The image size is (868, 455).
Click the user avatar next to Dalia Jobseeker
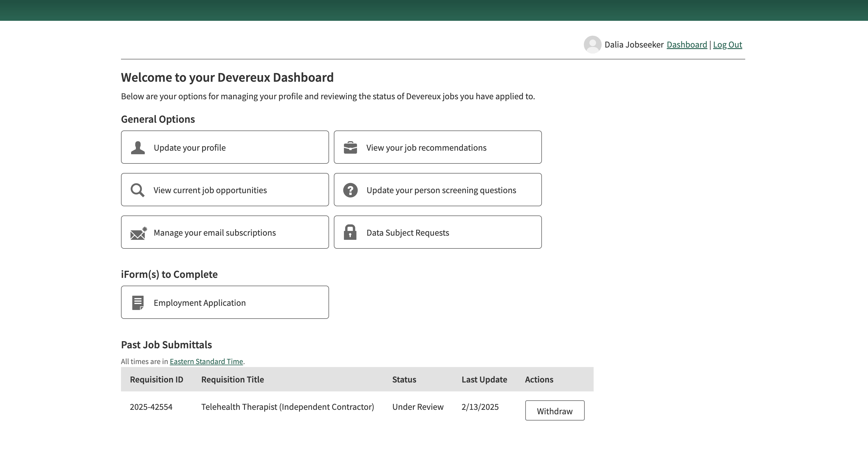(x=593, y=45)
